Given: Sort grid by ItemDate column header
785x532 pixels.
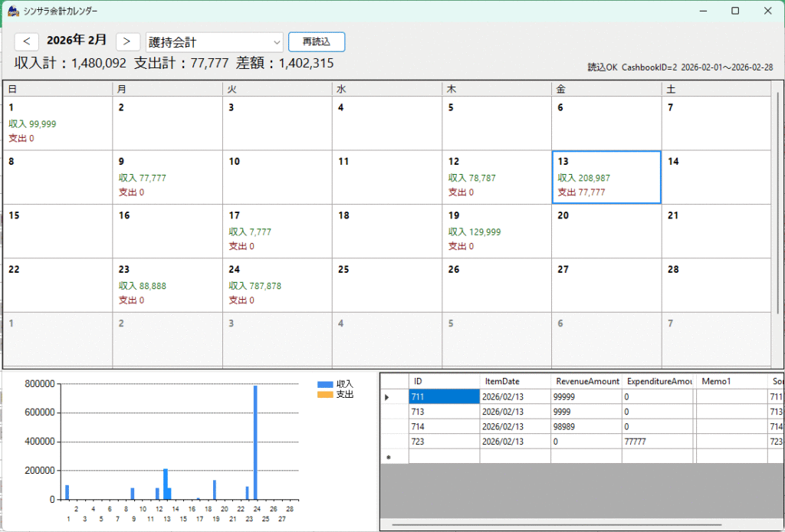Looking at the screenshot, I should 514,381.
